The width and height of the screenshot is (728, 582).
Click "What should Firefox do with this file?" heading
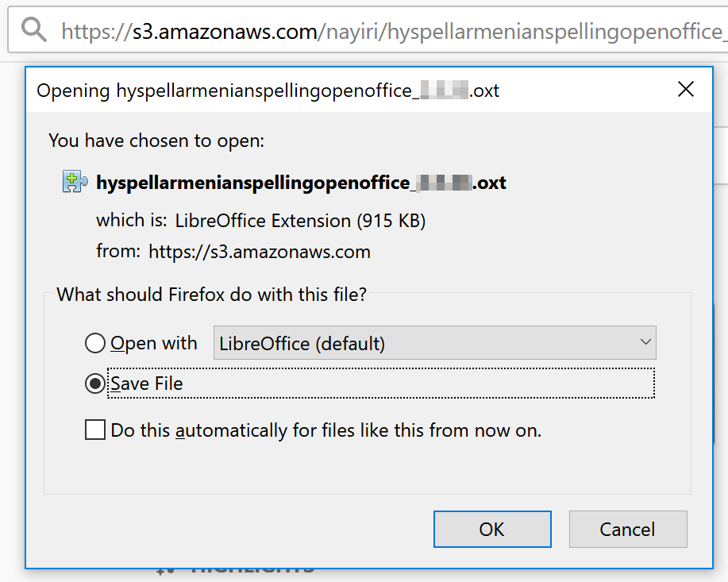pos(212,295)
